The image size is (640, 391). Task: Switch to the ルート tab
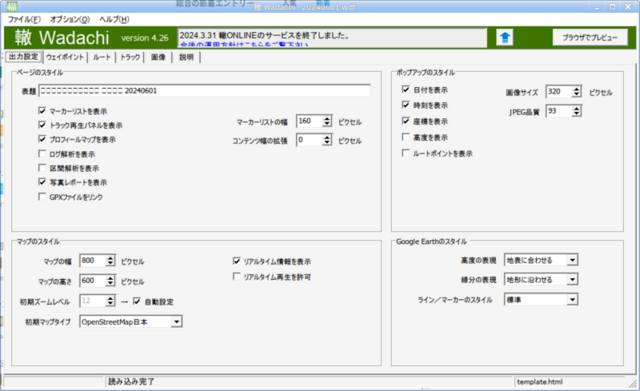pyautogui.click(x=102, y=57)
